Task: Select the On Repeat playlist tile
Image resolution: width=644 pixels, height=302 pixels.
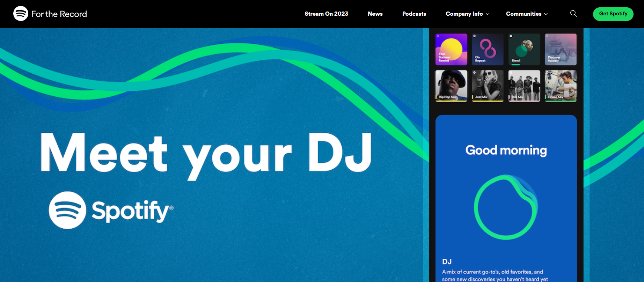Action: (x=488, y=49)
